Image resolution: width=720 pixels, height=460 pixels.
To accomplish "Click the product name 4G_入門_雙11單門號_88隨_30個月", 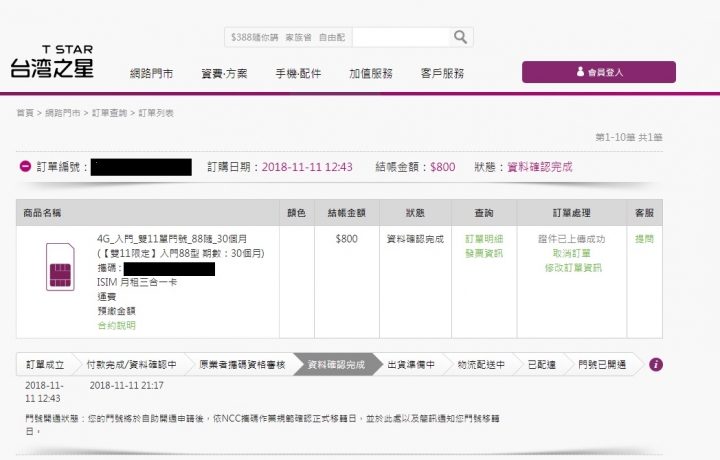I will point(172,239).
